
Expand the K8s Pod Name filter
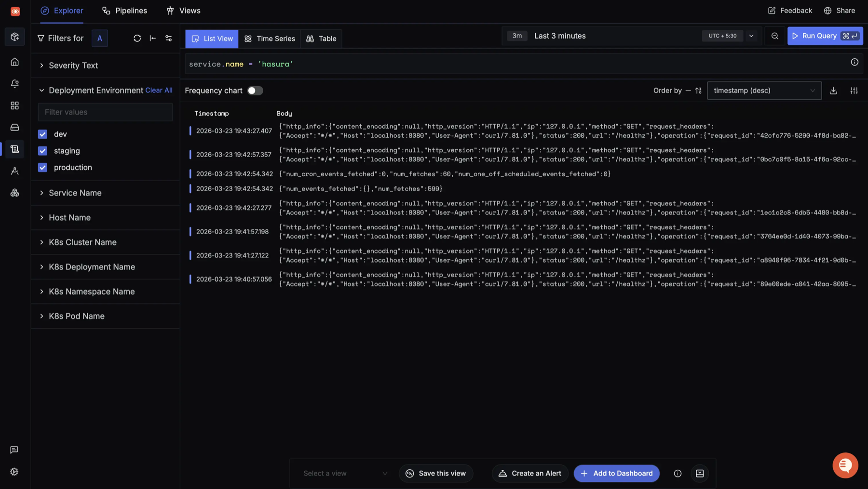(x=105, y=316)
